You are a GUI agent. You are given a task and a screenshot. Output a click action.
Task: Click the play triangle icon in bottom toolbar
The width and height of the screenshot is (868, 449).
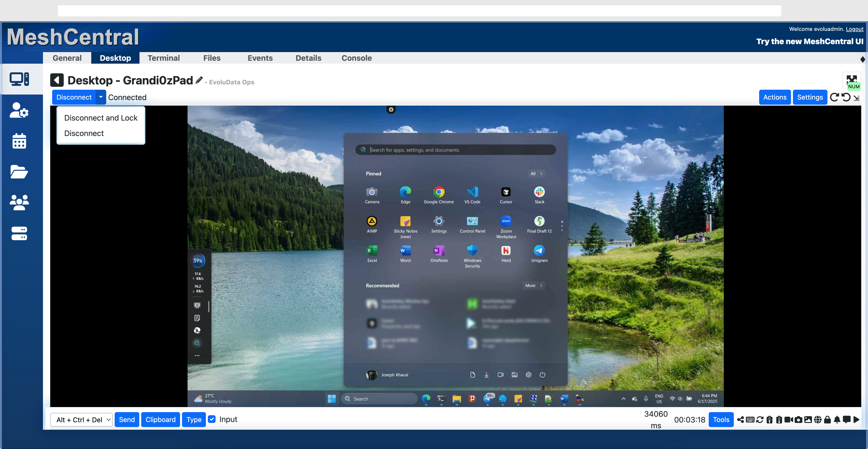pyautogui.click(x=856, y=420)
